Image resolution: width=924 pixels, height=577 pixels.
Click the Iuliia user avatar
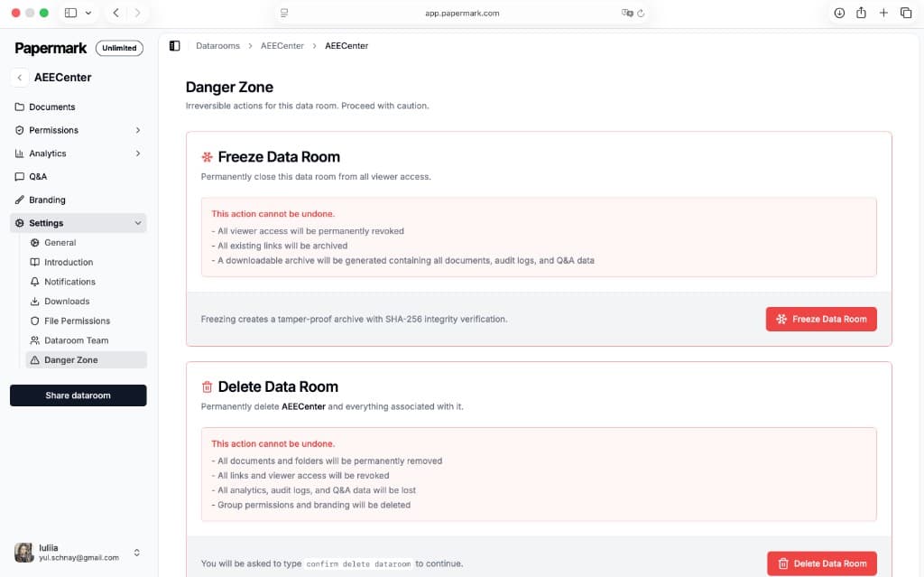pyautogui.click(x=24, y=553)
